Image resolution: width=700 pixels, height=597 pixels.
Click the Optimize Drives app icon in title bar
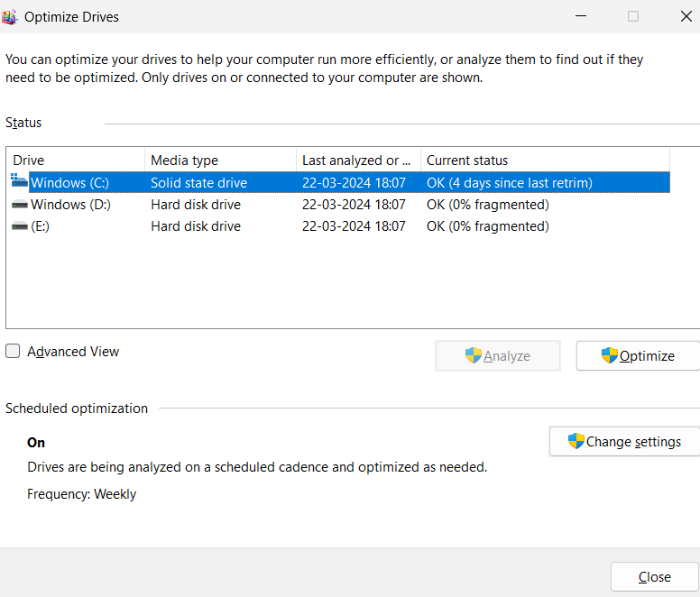click(x=10, y=16)
